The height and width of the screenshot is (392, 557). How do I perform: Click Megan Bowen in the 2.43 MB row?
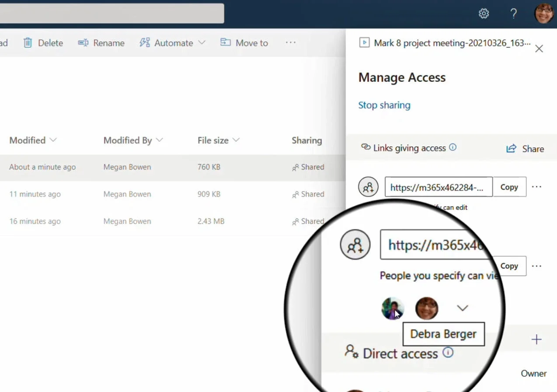coord(127,221)
